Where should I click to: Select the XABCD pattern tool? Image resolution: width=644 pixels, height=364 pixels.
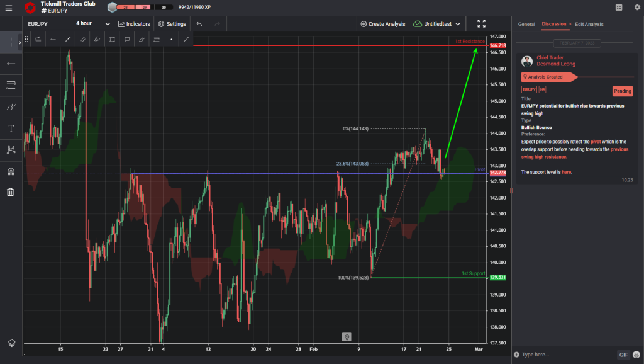click(10, 150)
